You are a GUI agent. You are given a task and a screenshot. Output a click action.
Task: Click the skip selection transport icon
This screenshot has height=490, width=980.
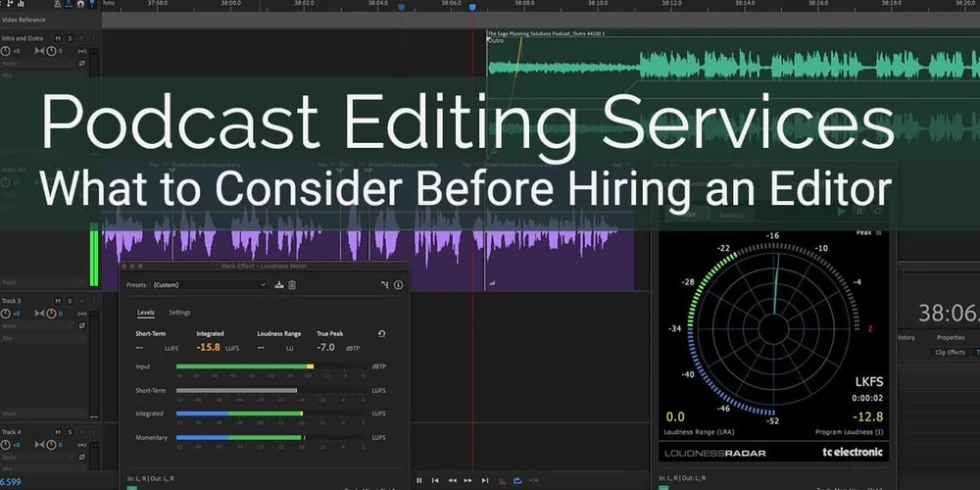(534, 480)
